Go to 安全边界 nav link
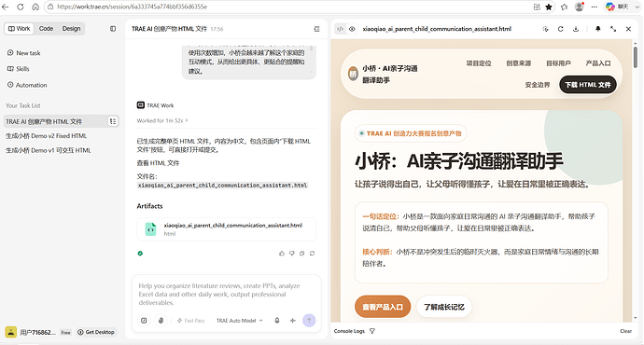The image size is (644, 345). tap(538, 85)
